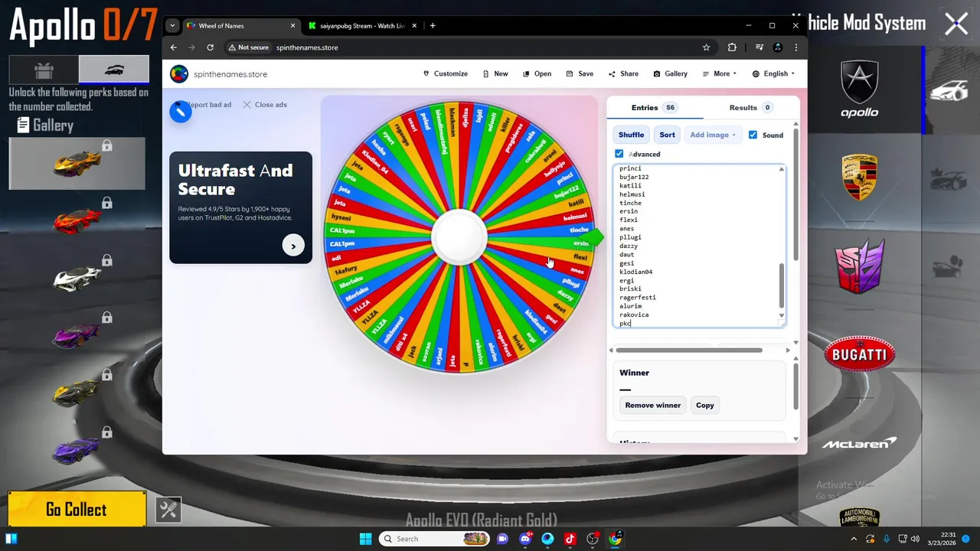Click Remove winner button

pos(652,405)
